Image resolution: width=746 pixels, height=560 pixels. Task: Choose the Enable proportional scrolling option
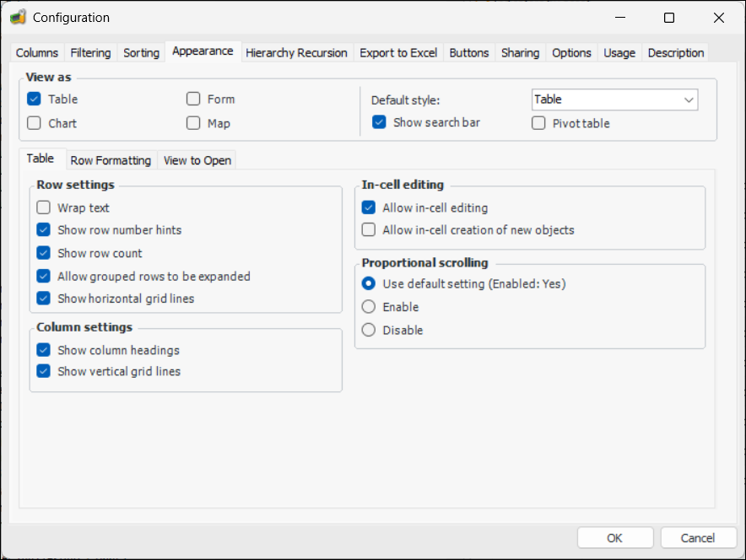tap(369, 307)
